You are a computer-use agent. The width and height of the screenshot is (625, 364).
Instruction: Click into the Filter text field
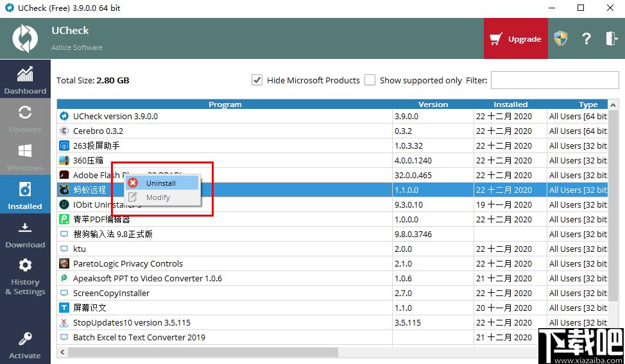555,80
